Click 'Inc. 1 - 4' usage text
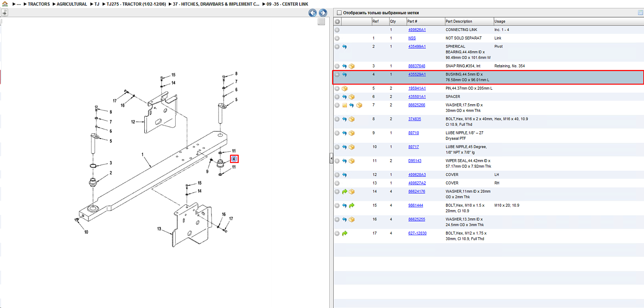The width and height of the screenshot is (644, 308). point(503,30)
